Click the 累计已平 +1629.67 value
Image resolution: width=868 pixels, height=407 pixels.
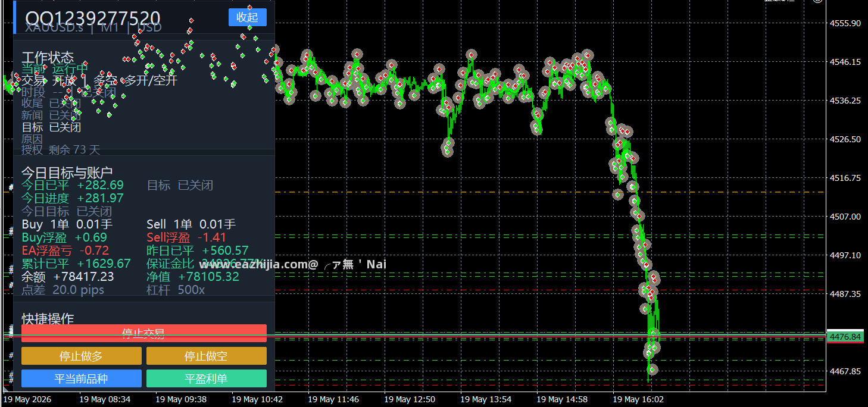click(76, 264)
